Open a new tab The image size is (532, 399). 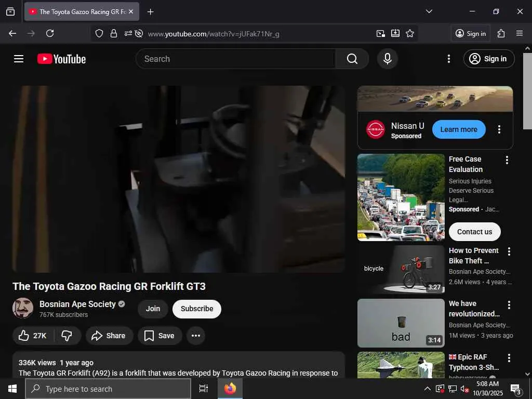pyautogui.click(x=150, y=12)
